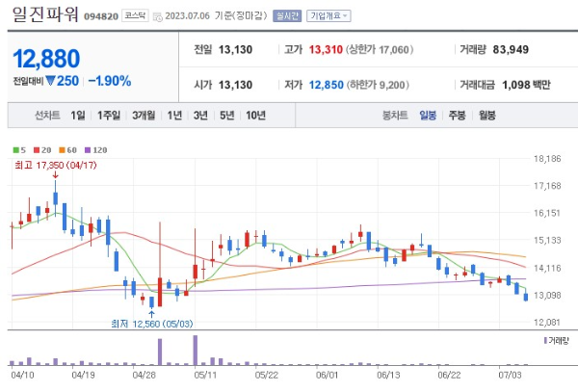Click the purple 120-day moving average swatch
This screenshot has width=578, height=392.
pos(88,150)
